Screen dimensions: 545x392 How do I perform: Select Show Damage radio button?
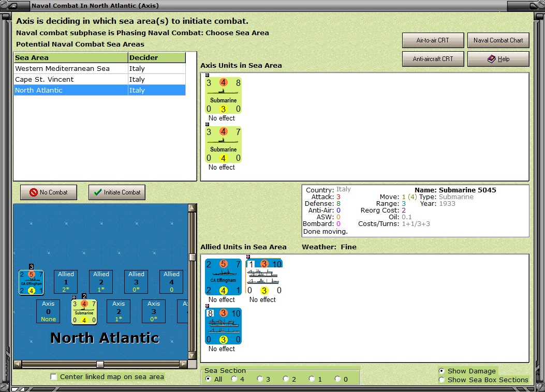441,371
